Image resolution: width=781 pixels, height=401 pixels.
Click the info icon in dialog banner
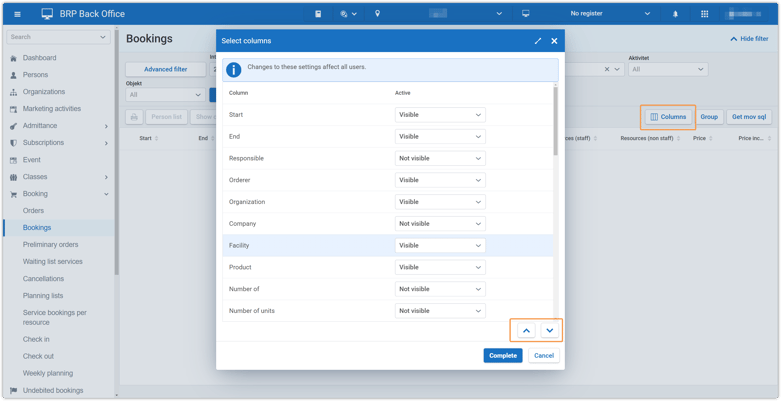tap(234, 70)
